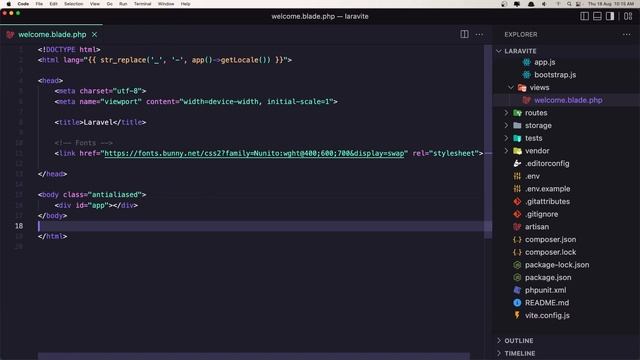This screenshot has height=360, width=640.
Task: Select the welcome.blade.php editor tab
Action: click(52, 35)
